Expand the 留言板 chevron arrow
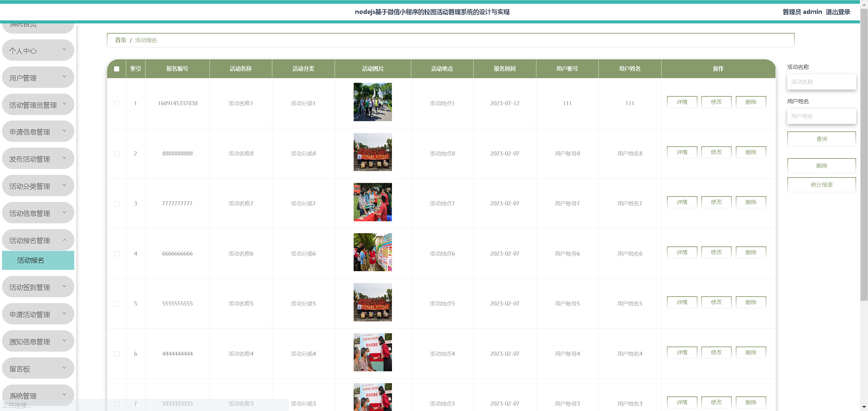Screen dimensions: 868x411 coord(64,368)
